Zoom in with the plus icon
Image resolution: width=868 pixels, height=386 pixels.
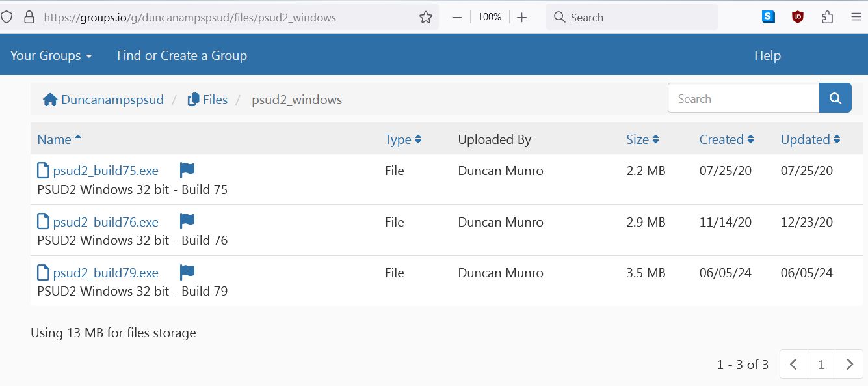pyautogui.click(x=521, y=18)
